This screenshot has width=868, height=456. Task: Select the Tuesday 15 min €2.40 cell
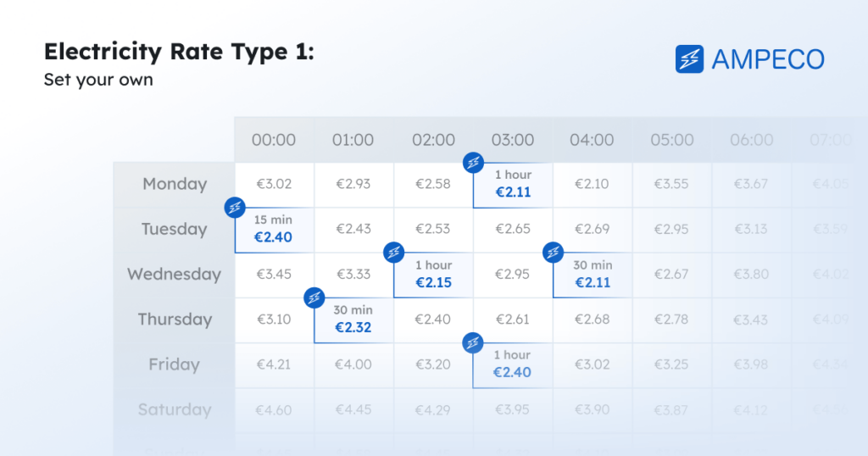point(275,231)
